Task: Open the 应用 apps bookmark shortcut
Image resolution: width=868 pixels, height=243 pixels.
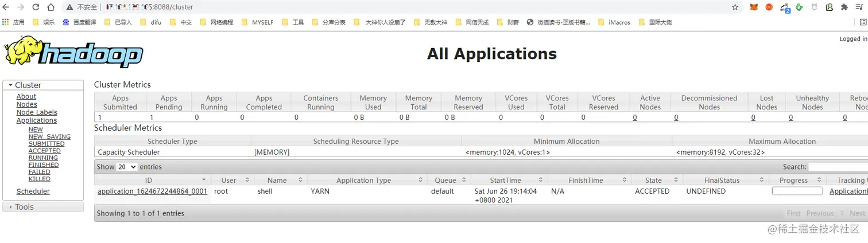Action: click(13, 22)
